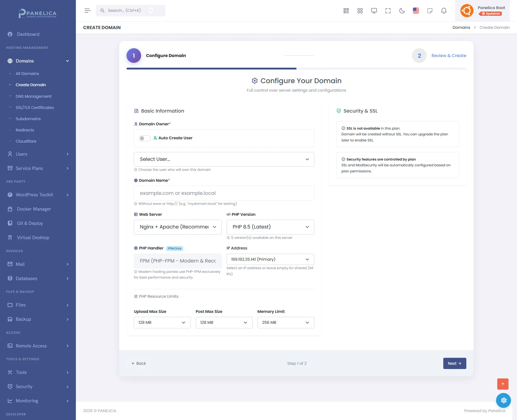Enable the Auto Create User toggle

tap(145, 138)
